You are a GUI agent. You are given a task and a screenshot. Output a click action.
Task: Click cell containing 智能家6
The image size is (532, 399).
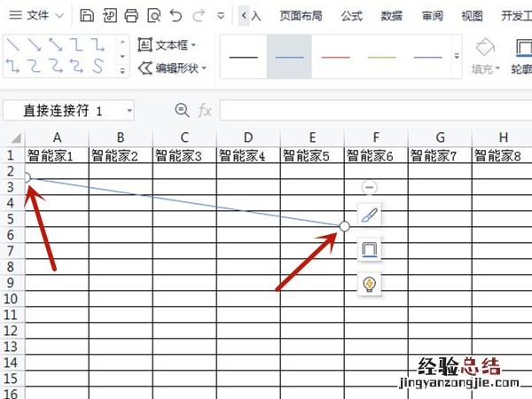(376, 156)
